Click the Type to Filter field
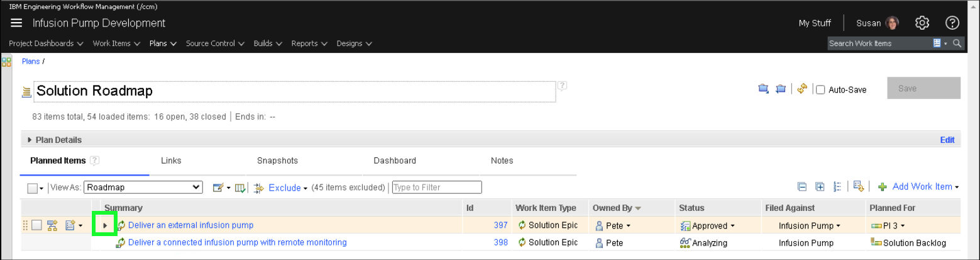 [x=437, y=188]
